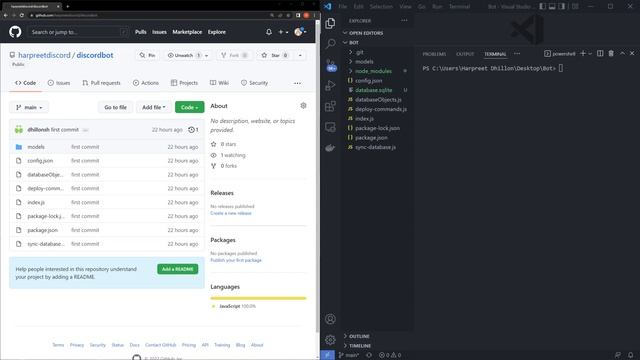Open VS Code Search view icon
Viewport: 640px width, 360px height.
(330, 43)
